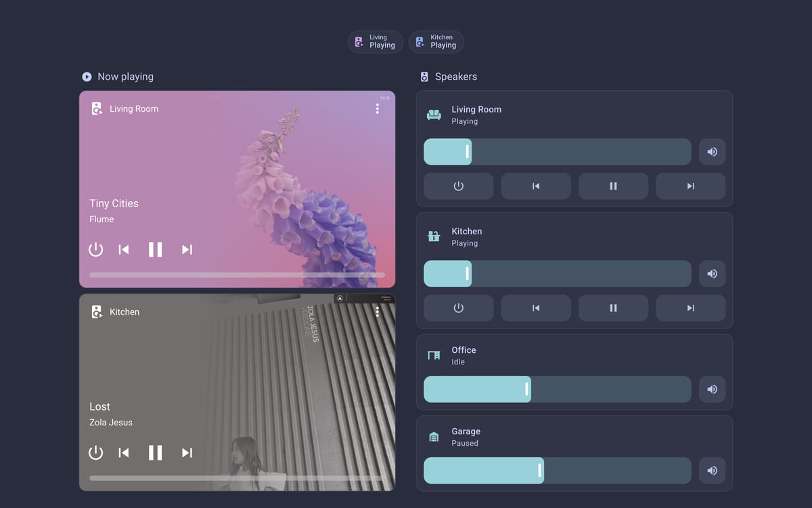Mute the Office speaker
The height and width of the screenshot is (508, 812).
pyautogui.click(x=712, y=389)
